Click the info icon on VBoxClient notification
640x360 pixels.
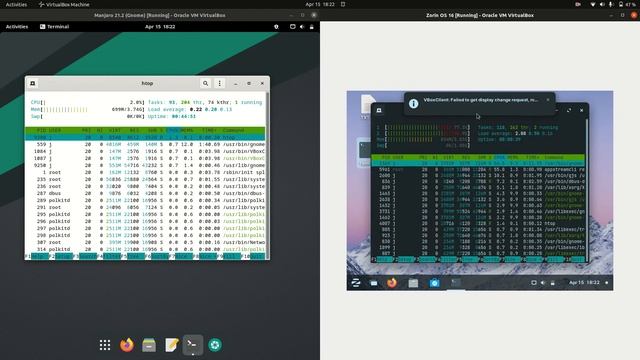(x=413, y=103)
